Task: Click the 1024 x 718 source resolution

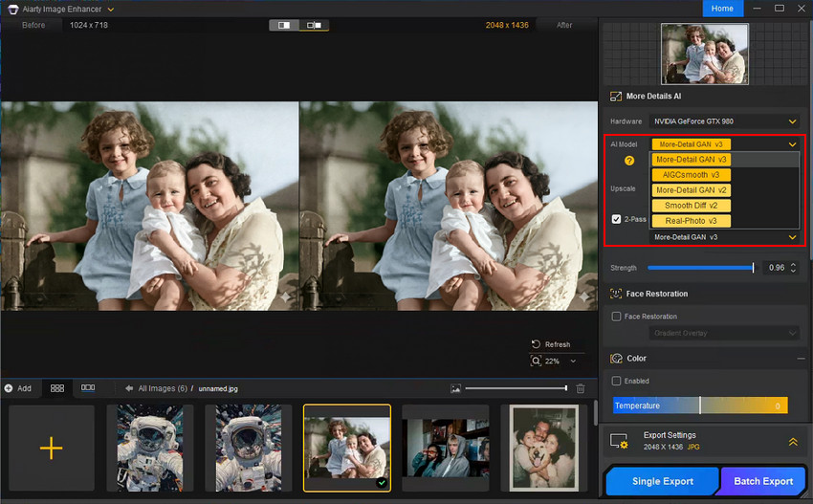Action: coord(89,25)
